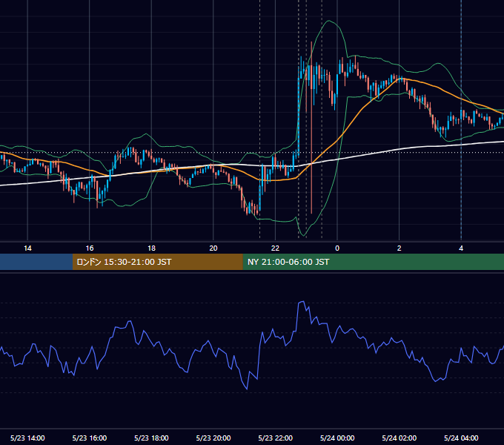Screen dimensions: 504x445
Task: Click hour label 18 on price chart axis
Action: (x=151, y=248)
